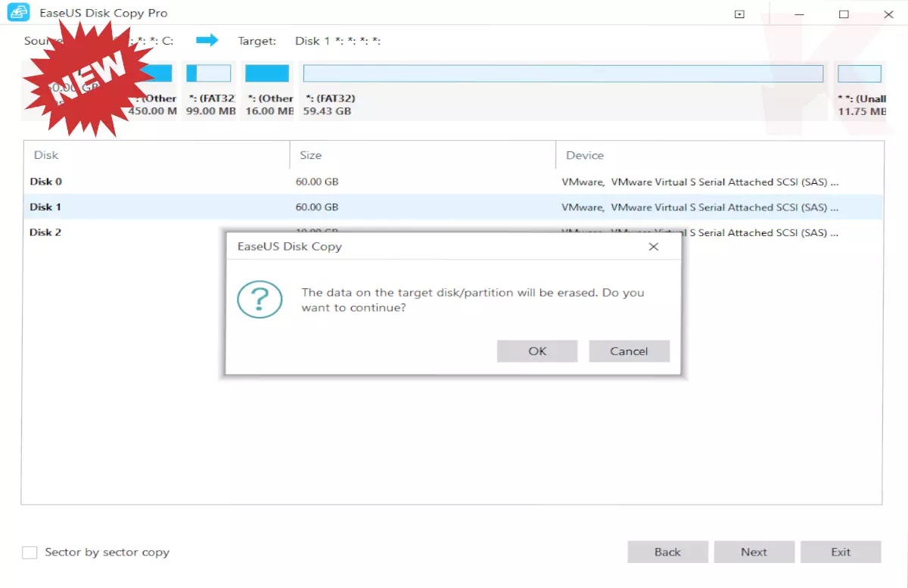This screenshot has height=588, width=908.
Task: Select Disk 1 row in disk list
Action: (452, 207)
